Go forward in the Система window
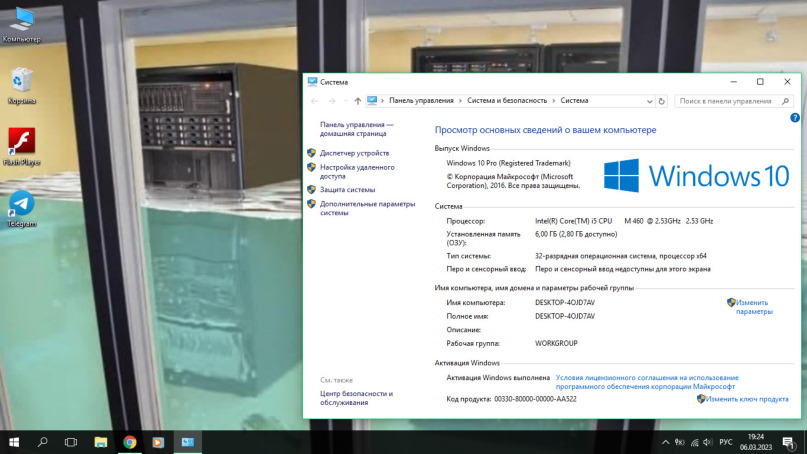 click(332, 101)
